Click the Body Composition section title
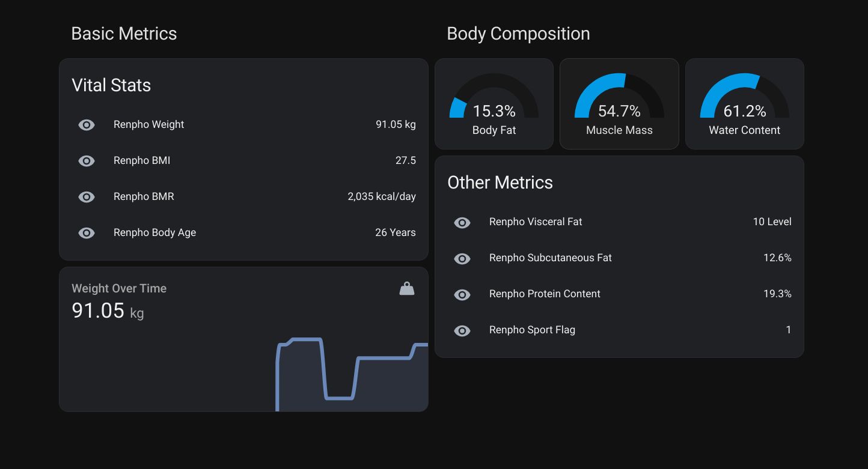 point(518,34)
